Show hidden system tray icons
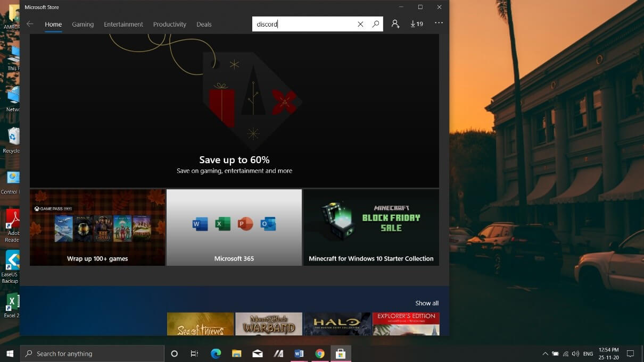Viewport: 644px width, 362px height. click(x=545, y=353)
